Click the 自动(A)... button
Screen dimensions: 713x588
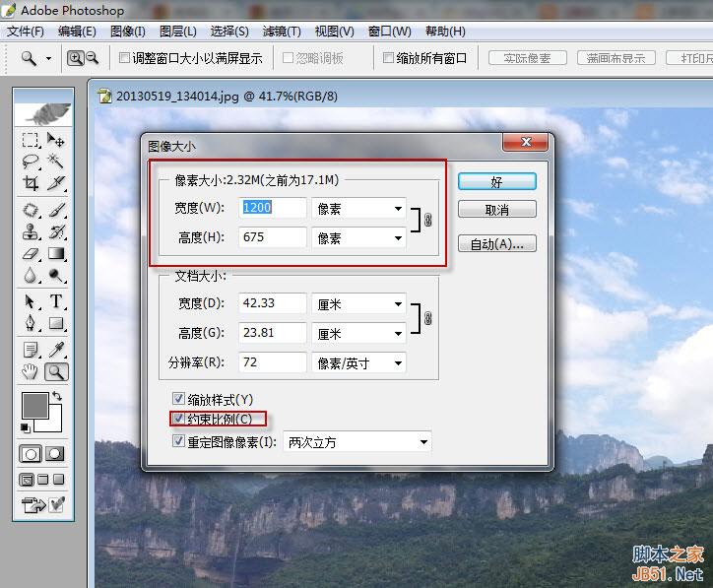[497, 243]
